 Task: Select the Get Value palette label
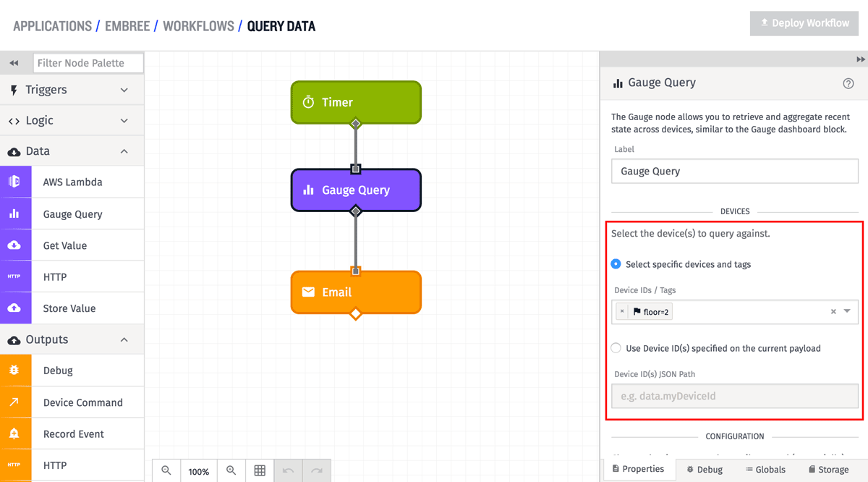pyautogui.click(x=65, y=245)
